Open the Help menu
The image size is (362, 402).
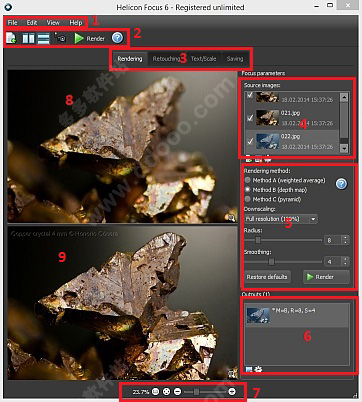(x=76, y=23)
